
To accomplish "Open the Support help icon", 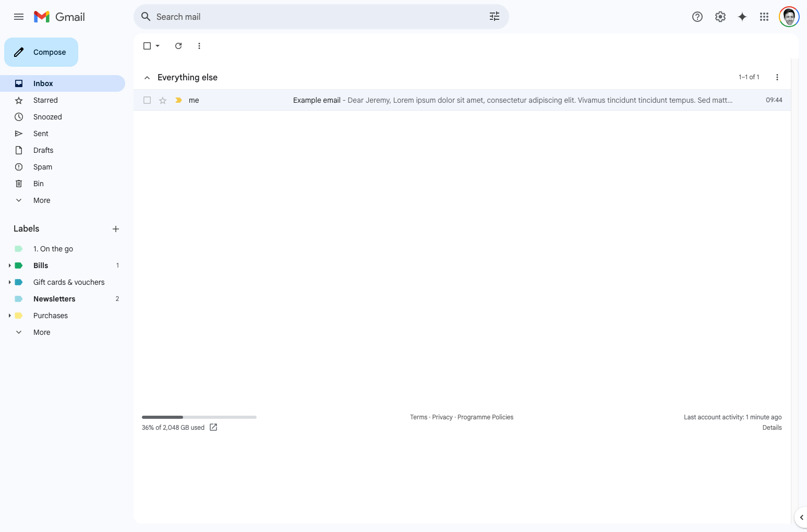I will [697, 17].
